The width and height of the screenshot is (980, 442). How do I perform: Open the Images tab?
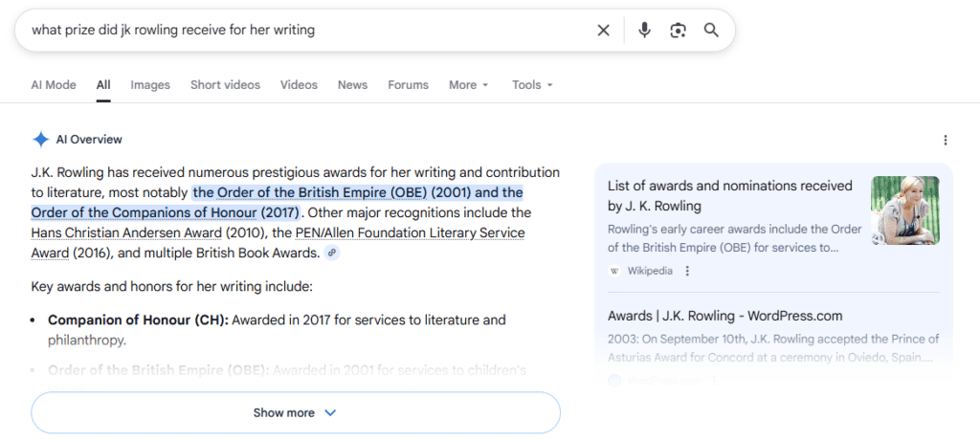click(x=150, y=85)
